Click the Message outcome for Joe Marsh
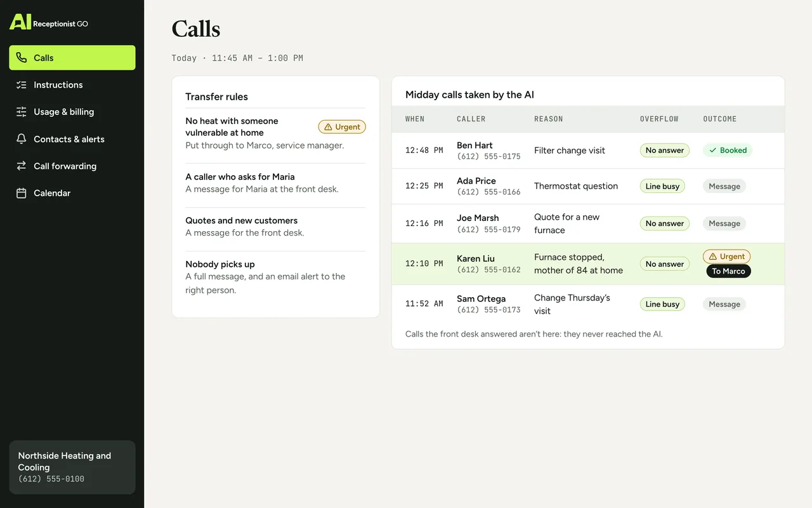This screenshot has width=812, height=508. click(x=724, y=224)
